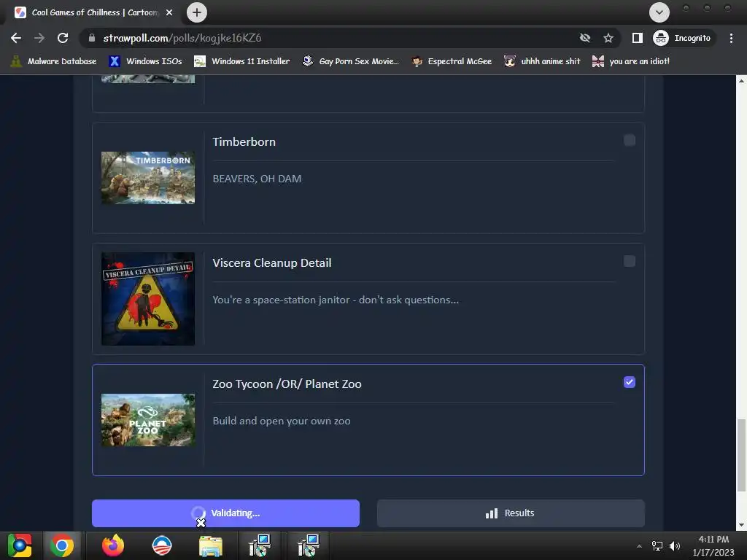Image resolution: width=747 pixels, height=560 pixels.
Task: Click Build and open your own zoo text
Action: point(282,421)
